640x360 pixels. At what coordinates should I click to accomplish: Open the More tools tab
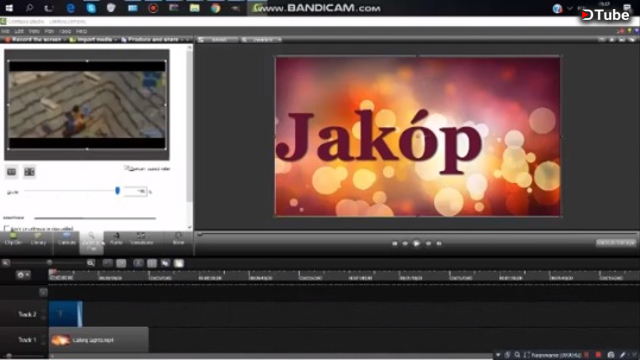coord(178,239)
